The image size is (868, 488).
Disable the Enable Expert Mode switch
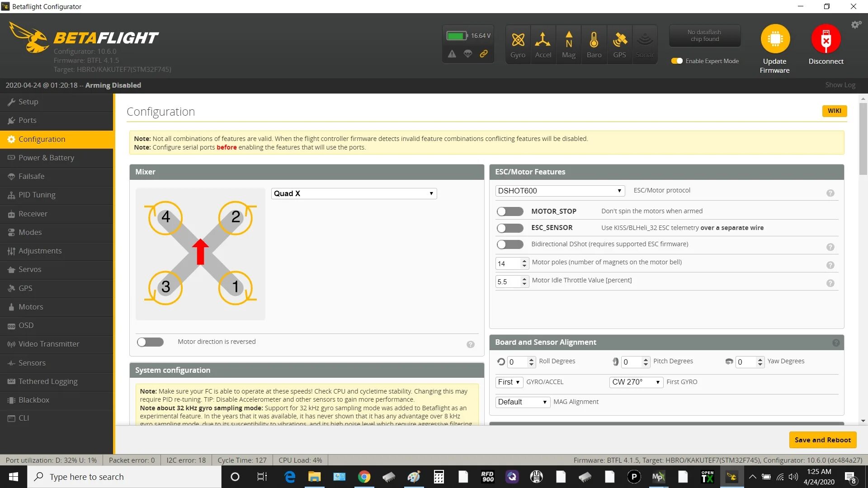(x=677, y=61)
